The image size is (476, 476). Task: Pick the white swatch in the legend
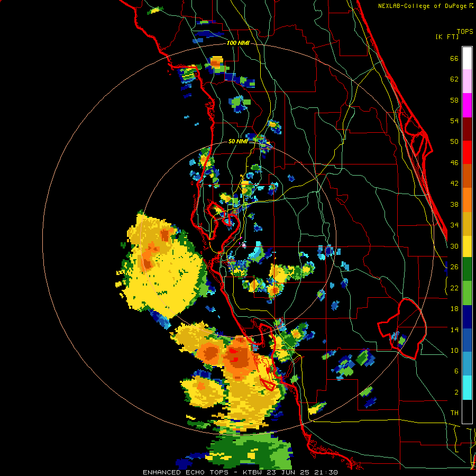click(x=467, y=58)
